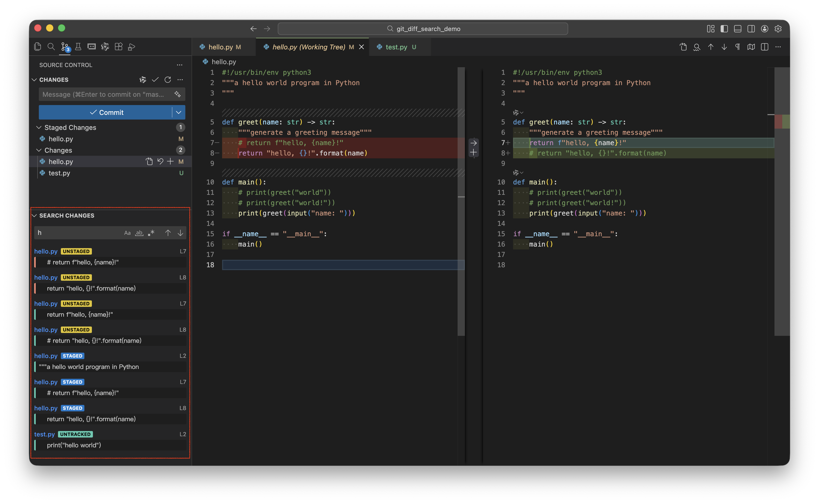Stage hello.py using the plus icon
The image size is (819, 504).
[x=170, y=162]
